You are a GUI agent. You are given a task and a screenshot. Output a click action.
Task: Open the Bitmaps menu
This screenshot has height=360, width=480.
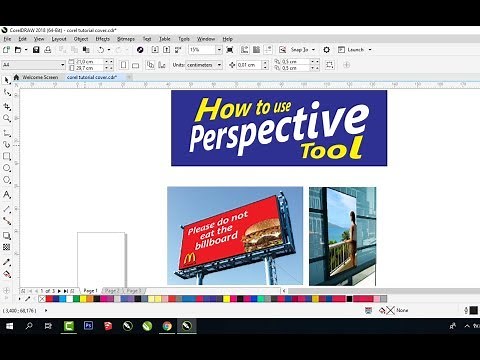(x=126, y=39)
